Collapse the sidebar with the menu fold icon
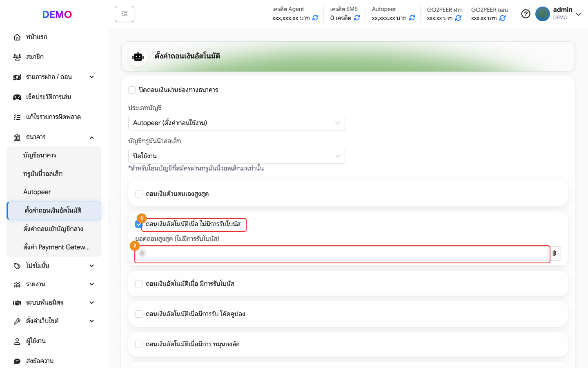The image size is (588, 368). click(x=125, y=14)
